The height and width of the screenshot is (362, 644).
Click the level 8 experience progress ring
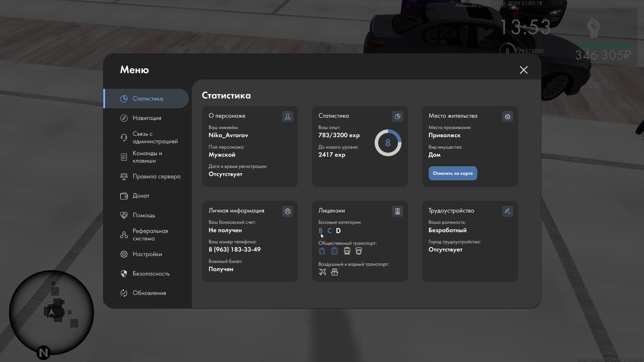(388, 143)
